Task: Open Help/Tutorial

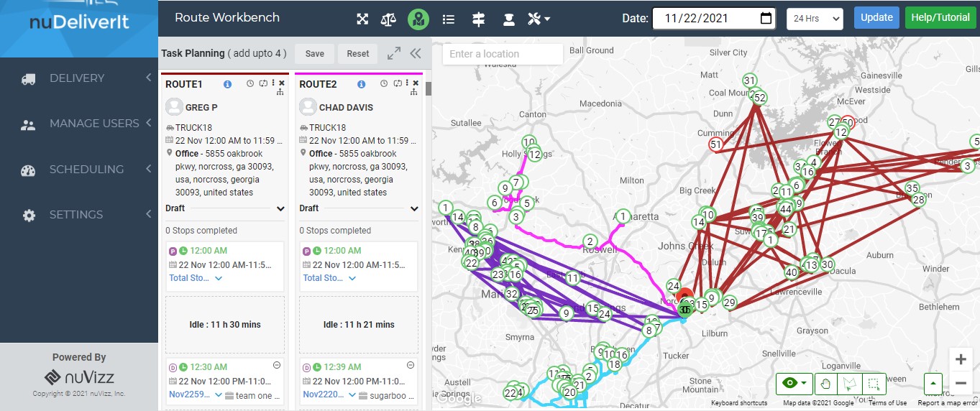Action: click(940, 17)
